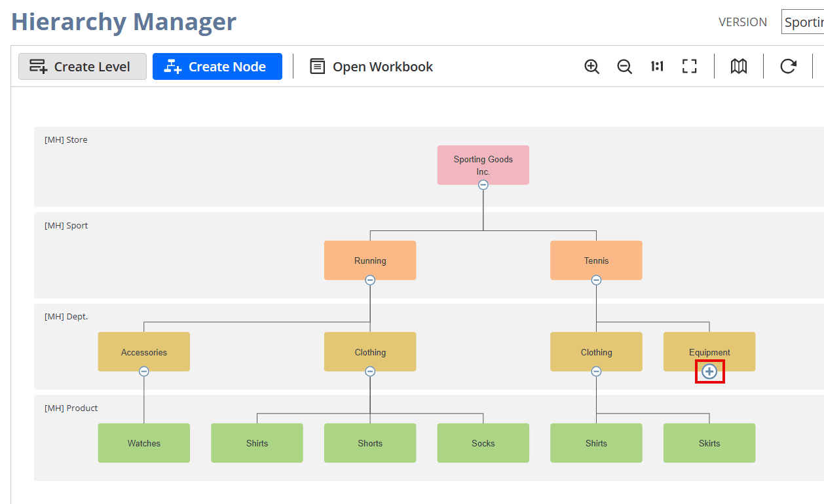Viewport: 824px width, 504px height.
Task: Select the Equipment department node
Action: [x=709, y=351]
